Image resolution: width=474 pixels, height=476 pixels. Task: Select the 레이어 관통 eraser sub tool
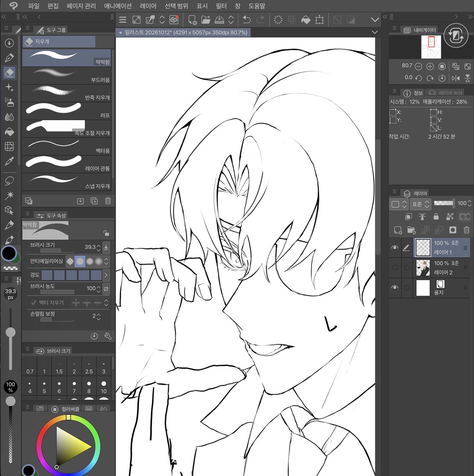[67, 164]
